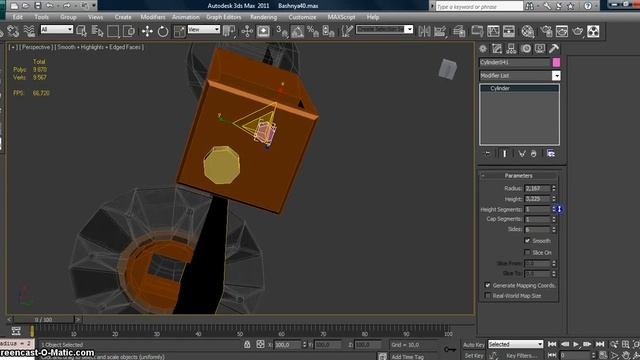Viewport: 640px width, 360px height.
Task: Enable Real-World Map Size checkbox
Action: click(x=487, y=296)
